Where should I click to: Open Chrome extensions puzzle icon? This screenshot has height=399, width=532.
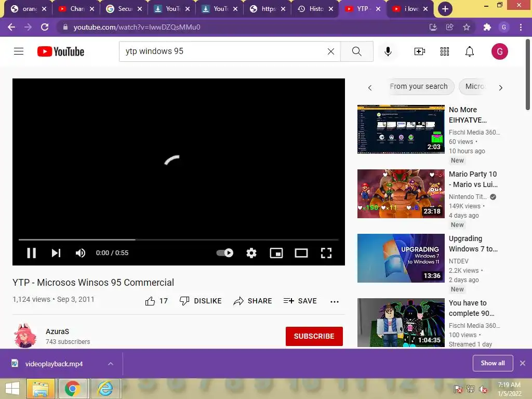click(487, 27)
